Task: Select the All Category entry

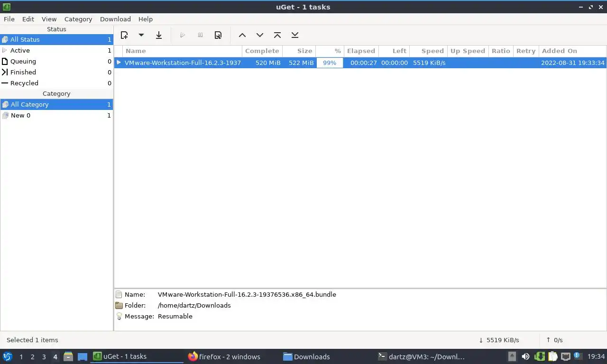Action: point(56,104)
